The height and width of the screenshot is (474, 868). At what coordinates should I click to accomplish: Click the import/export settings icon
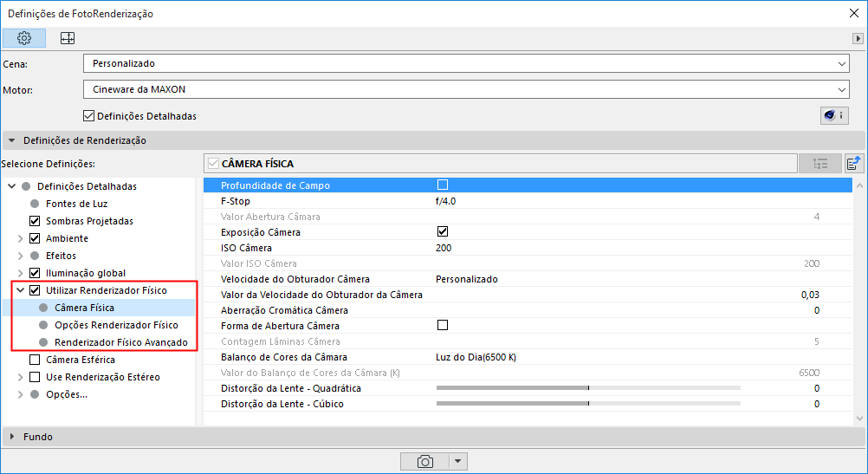854,164
